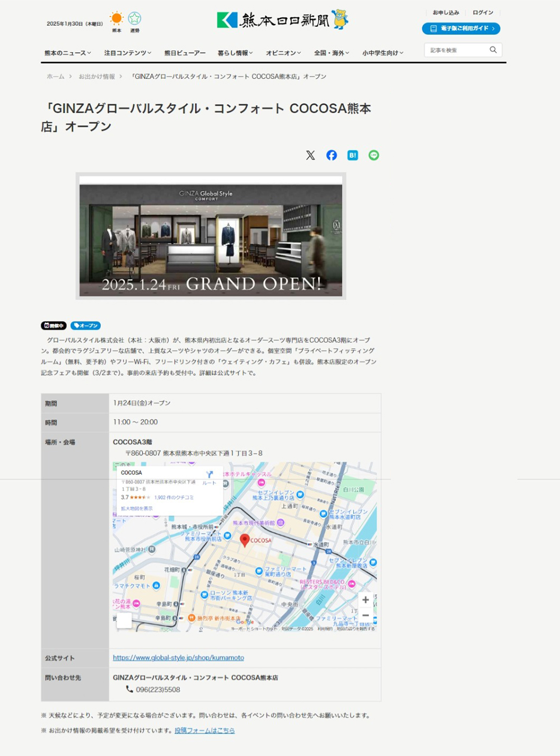Open the 小中学生向け menu
Image resolution: width=560 pixels, height=756 pixels.
pyautogui.click(x=382, y=53)
